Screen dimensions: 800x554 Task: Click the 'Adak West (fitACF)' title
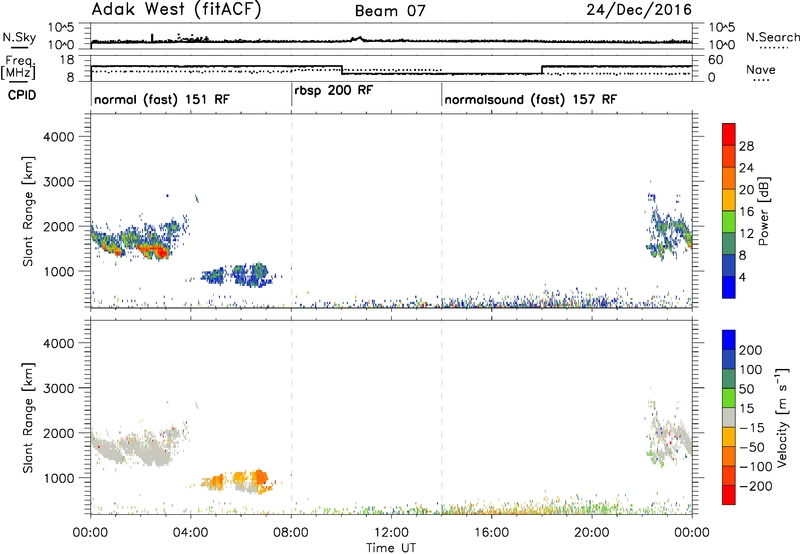pyautogui.click(x=176, y=10)
